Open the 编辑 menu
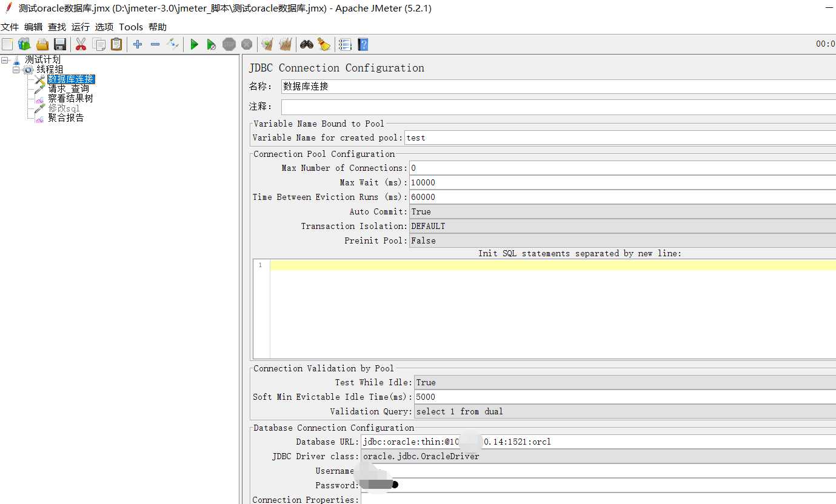836x504 pixels. tap(33, 27)
